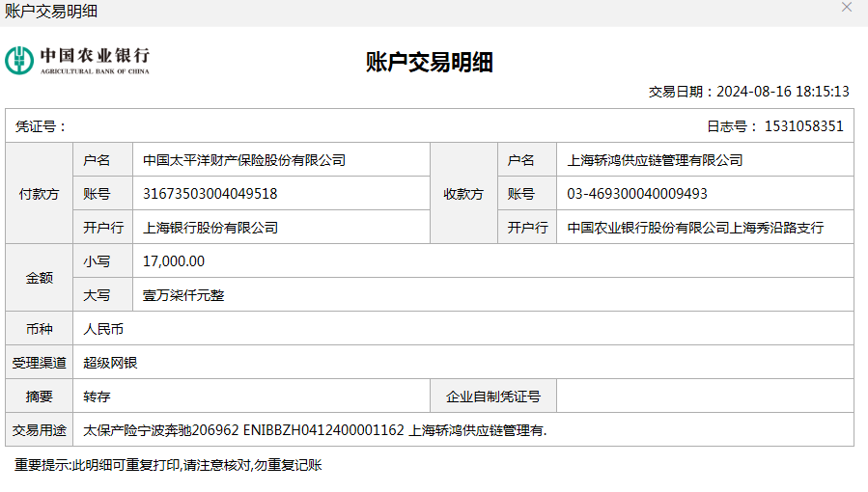
Task: Click the empty 企业自制凭证号 value cell
Action: pyautogui.click(x=705, y=396)
